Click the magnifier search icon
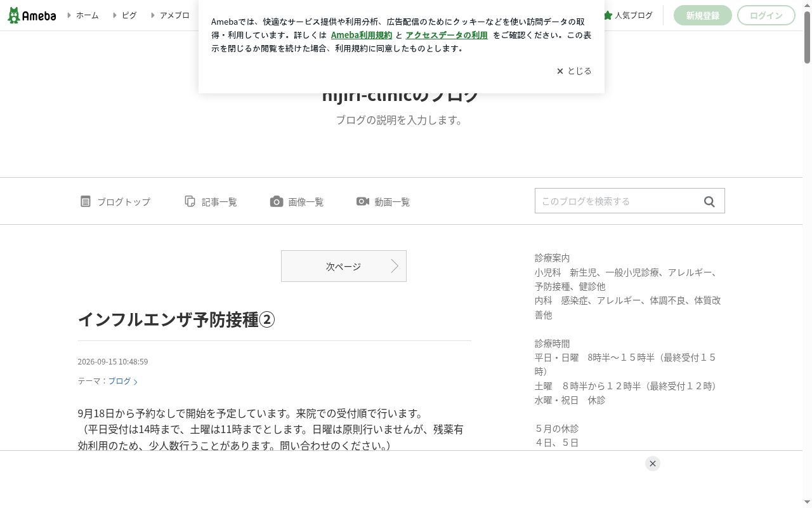The image size is (812, 508). [709, 201]
